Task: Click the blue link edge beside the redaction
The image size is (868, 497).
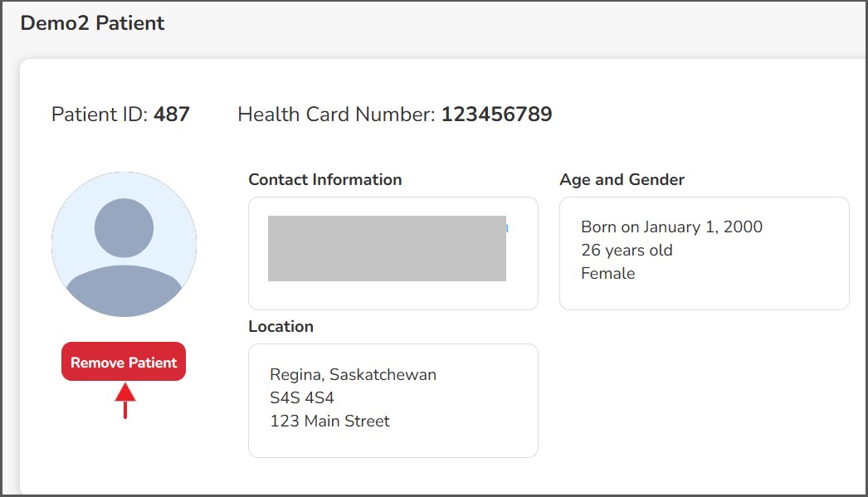Action: point(508,227)
